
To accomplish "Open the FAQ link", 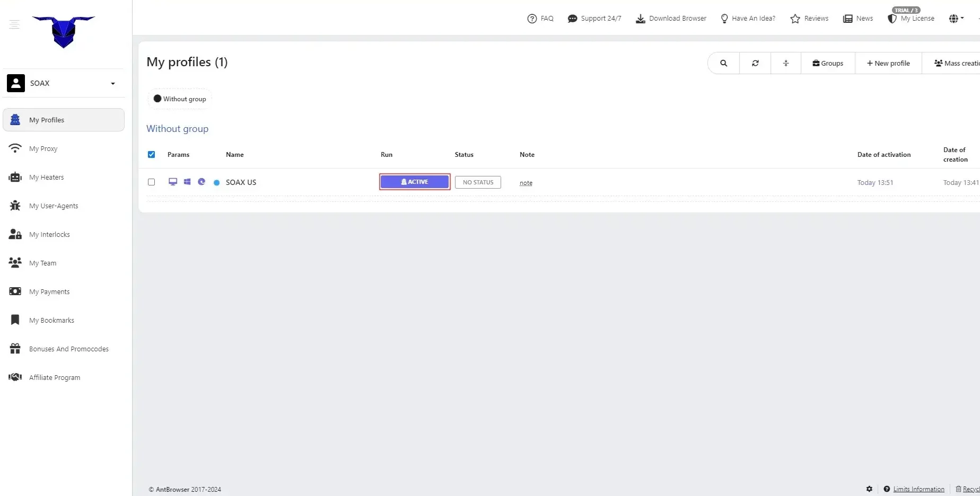I will pyautogui.click(x=540, y=19).
